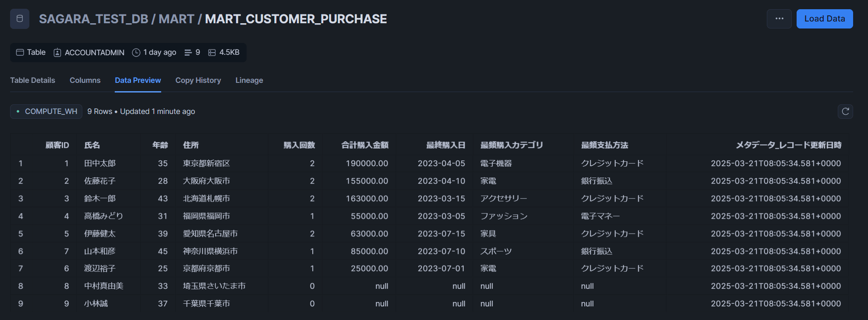Open the three-dots more options menu
Image resolution: width=868 pixels, height=320 pixels.
tap(779, 19)
